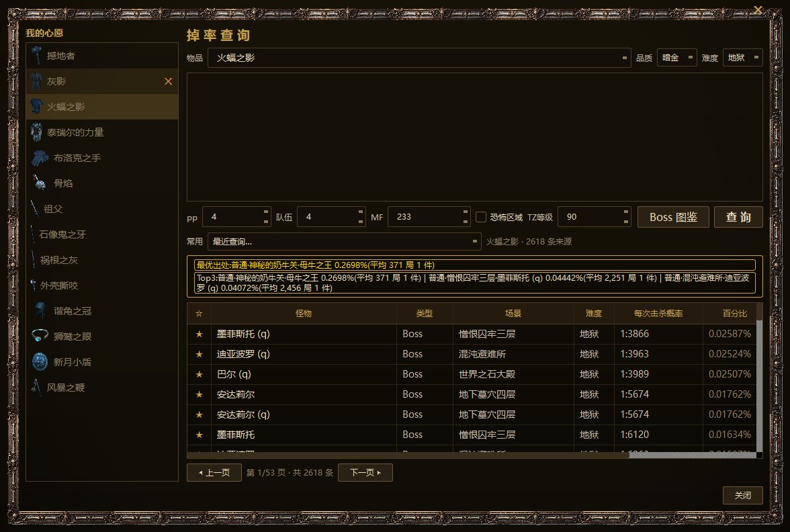This screenshot has height=532, width=790.
Task: Increase pp with its up arrow
Action: point(266,212)
